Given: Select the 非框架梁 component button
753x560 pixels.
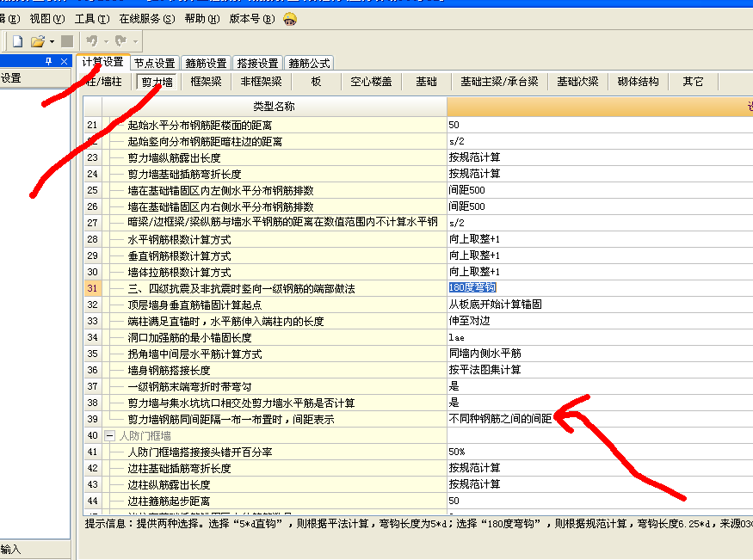Looking at the screenshot, I should 261,82.
